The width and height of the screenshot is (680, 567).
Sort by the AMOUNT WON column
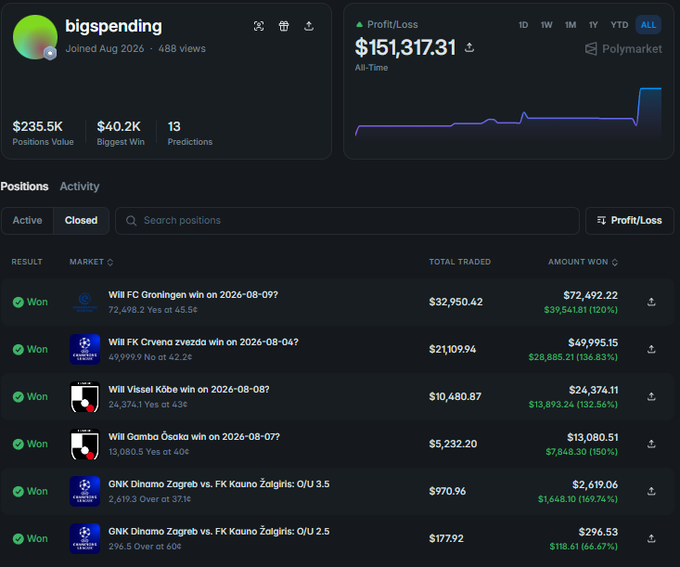click(583, 262)
